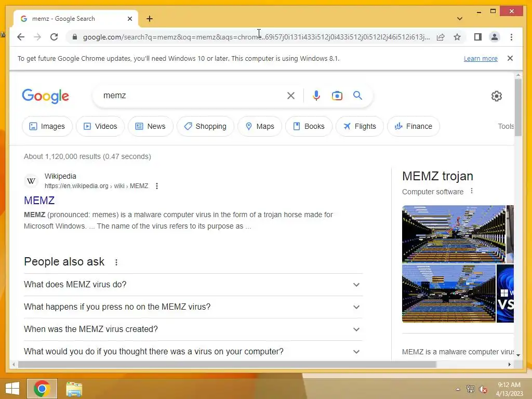Switch to Finance results
The width and height of the screenshot is (532, 399).
point(413,126)
